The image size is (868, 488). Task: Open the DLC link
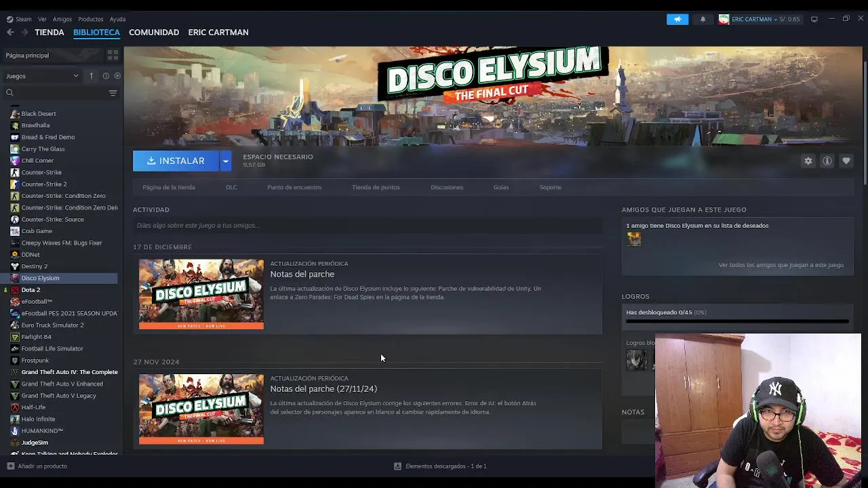tap(231, 187)
